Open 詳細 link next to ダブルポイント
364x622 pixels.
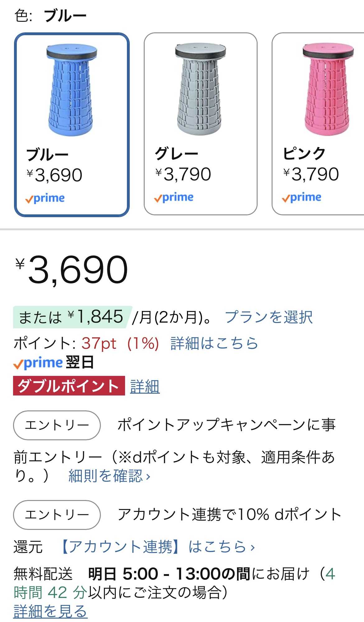145,386
